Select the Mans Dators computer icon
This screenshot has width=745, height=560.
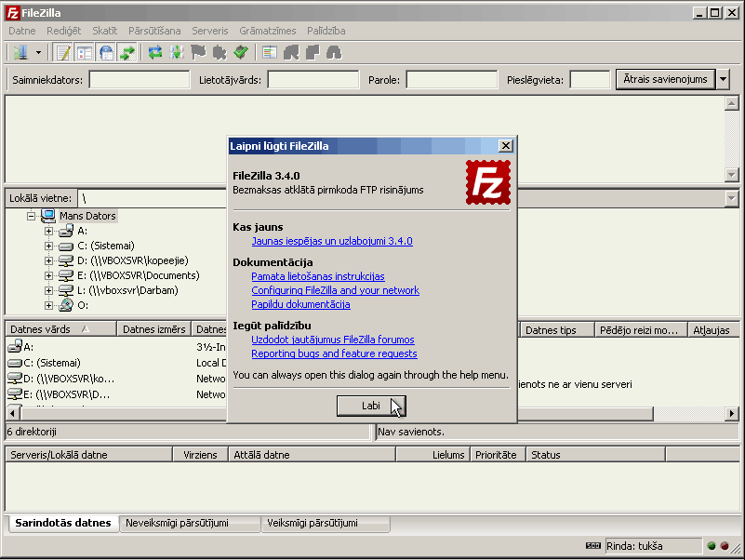pos(48,216)
